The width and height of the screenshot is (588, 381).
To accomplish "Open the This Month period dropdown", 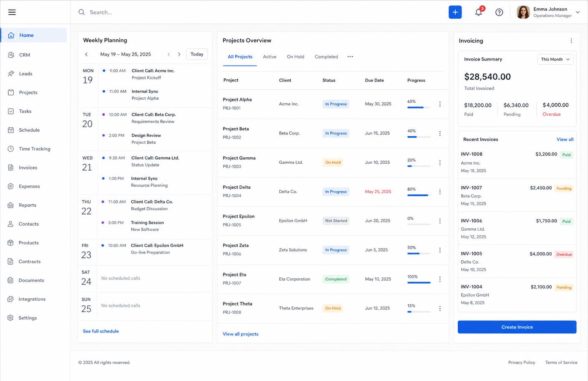I will (555, 59).
